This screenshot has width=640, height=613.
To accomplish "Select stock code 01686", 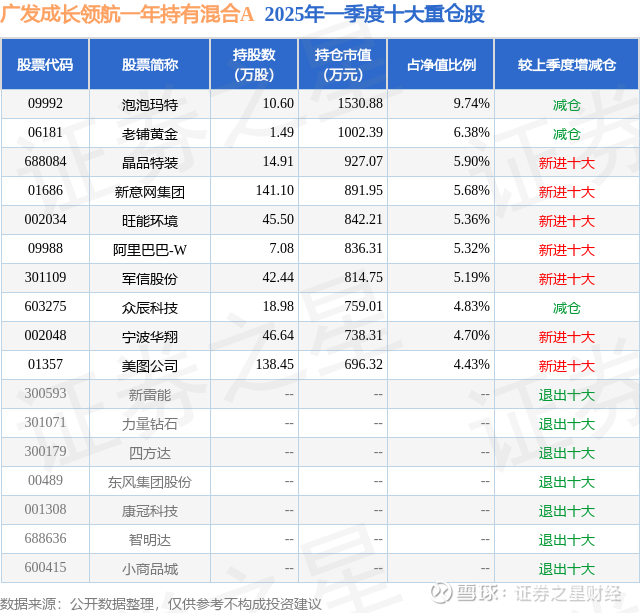I will 45,191.
